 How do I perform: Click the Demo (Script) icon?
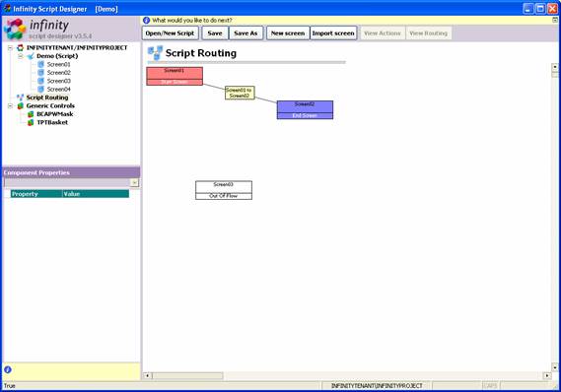point(31,56)
